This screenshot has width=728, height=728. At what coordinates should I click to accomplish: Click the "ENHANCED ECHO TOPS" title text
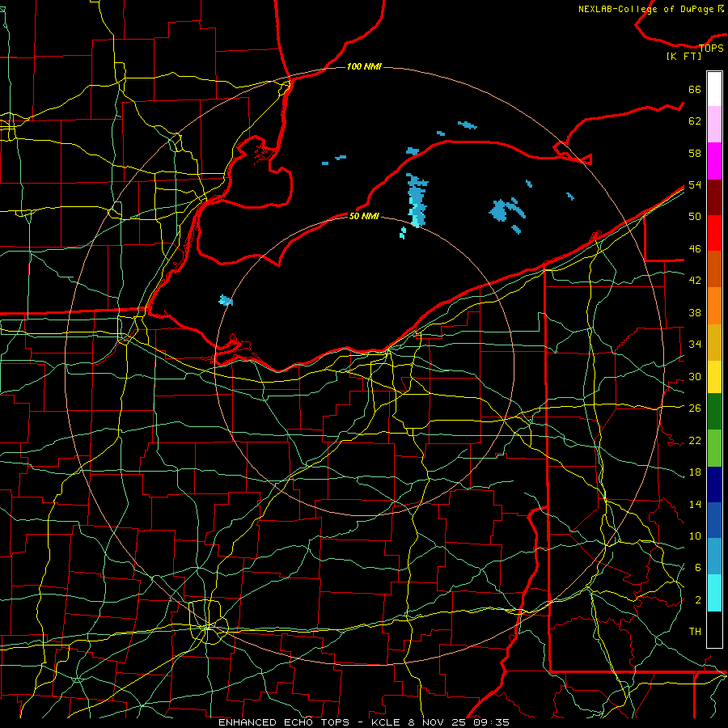[284, 722]
